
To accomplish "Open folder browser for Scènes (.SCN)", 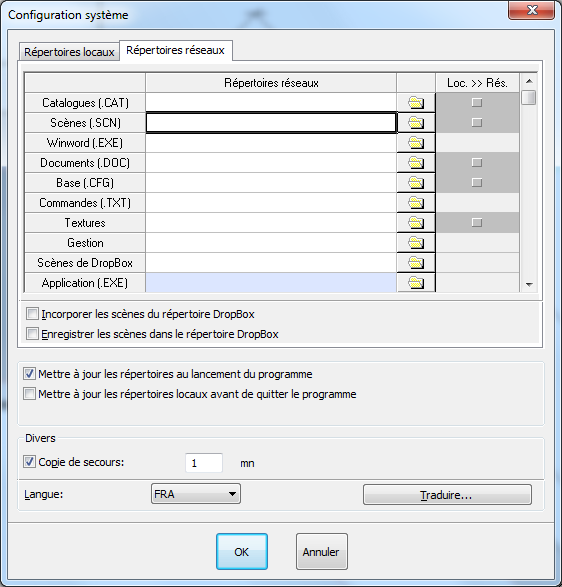I will (416, 123).
